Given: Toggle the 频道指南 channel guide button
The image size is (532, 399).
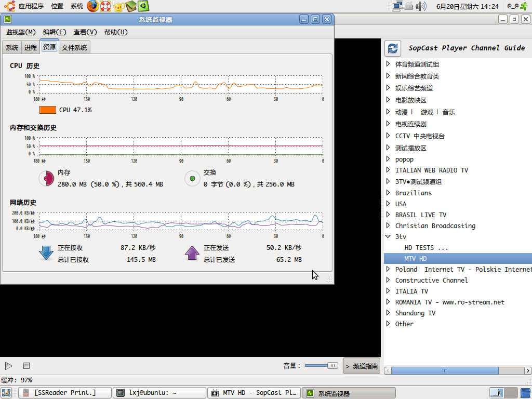Looking at the screenshot, I should click(362, 366).
